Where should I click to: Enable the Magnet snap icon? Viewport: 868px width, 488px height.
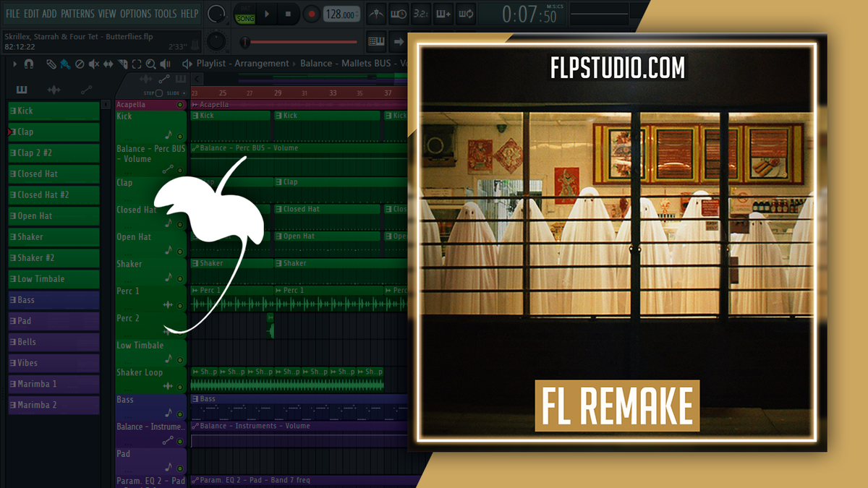coord(30,64)
